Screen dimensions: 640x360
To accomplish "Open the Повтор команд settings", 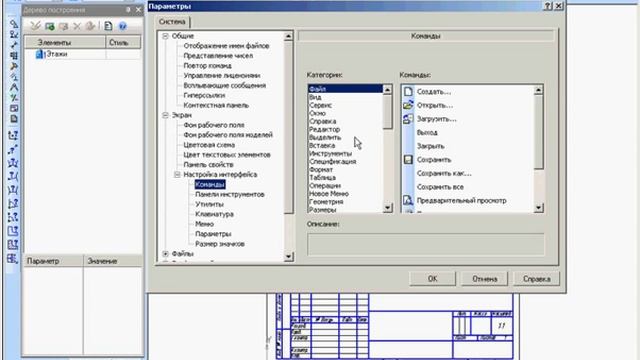I will [x=207, y=65].
